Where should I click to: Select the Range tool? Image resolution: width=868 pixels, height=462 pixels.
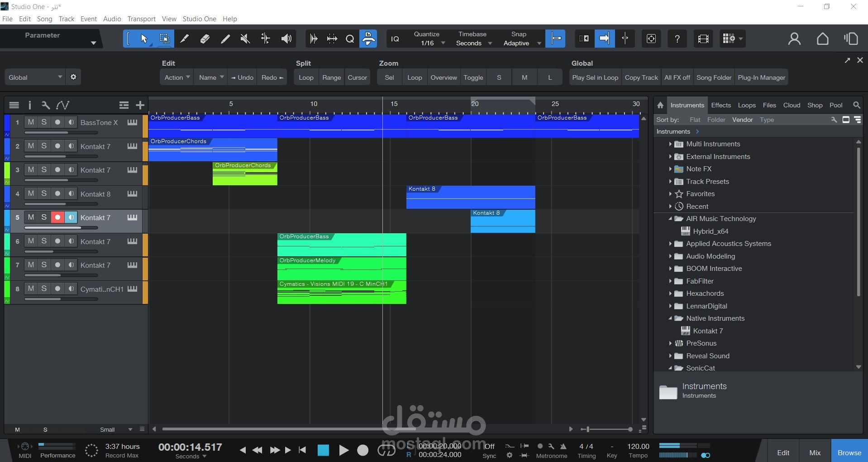pyautogui.click(x=164, y=39)
